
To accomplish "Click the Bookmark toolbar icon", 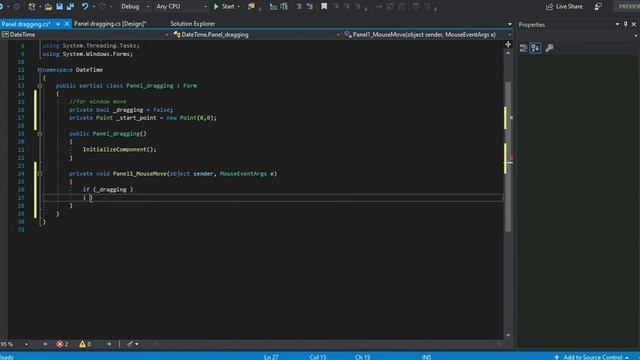I will (324, 7).
